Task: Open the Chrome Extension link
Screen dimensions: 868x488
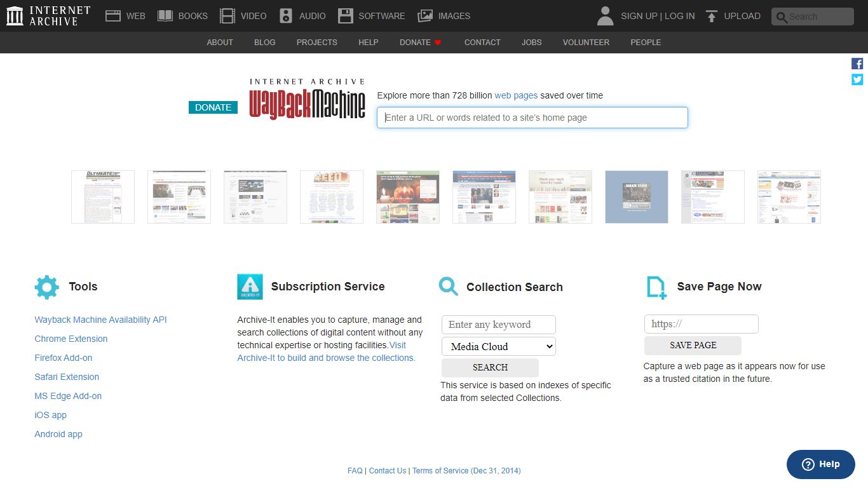Action: 71,339
